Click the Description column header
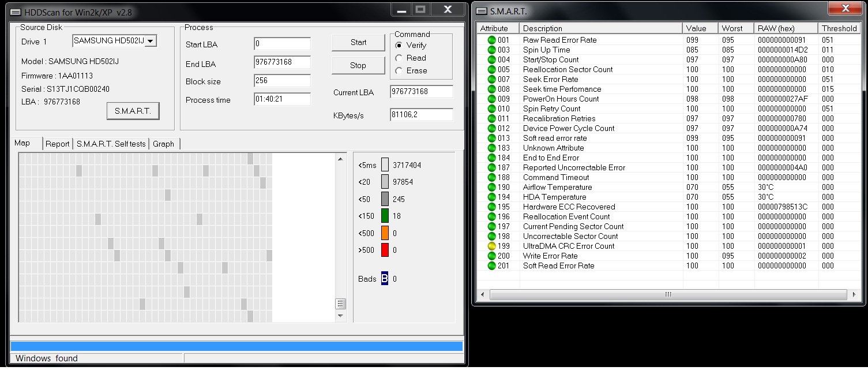868x374 pixels. pyautogui.click(x=600, y=28)
